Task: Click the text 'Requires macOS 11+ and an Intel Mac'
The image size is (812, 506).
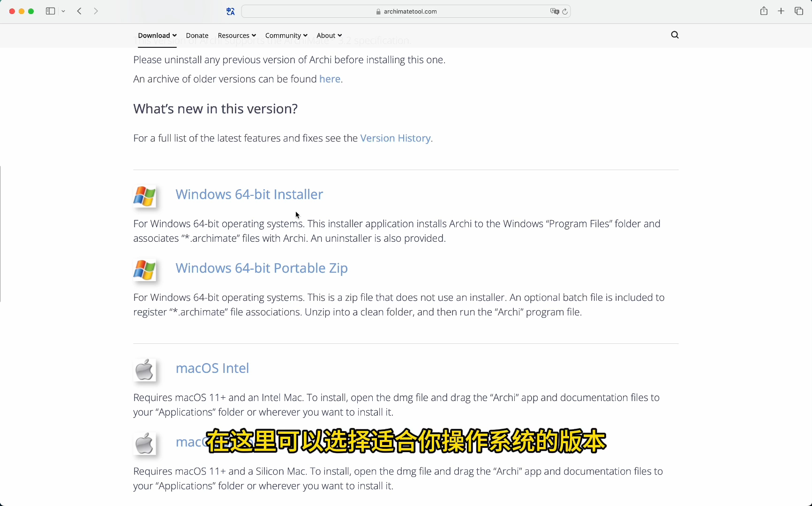Action: click(218, 398)
